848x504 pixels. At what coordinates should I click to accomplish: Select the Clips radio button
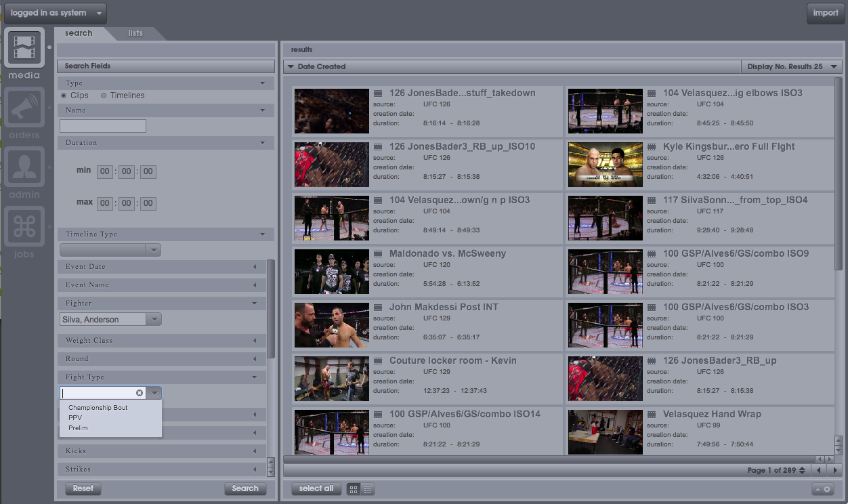point(64,96)
